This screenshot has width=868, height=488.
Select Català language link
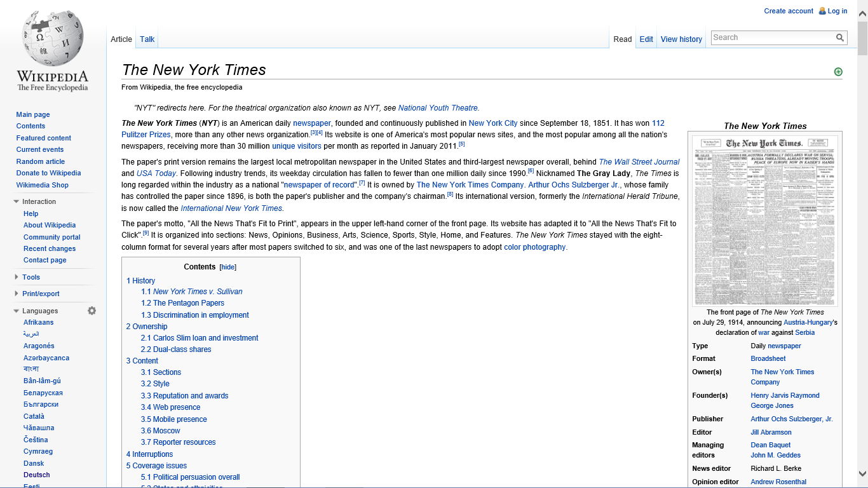tap(34, 416)
